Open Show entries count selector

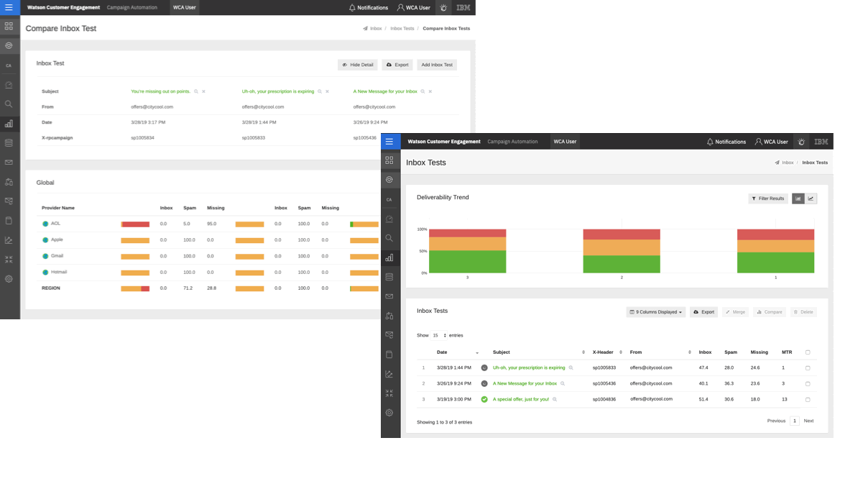point(439,335)
